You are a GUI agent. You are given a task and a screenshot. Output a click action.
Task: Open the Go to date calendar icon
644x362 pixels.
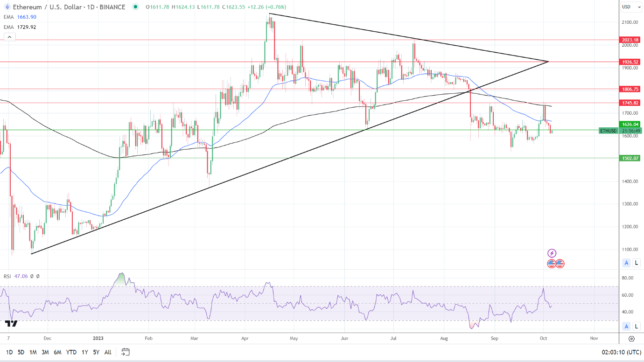[x=125, y=352]
